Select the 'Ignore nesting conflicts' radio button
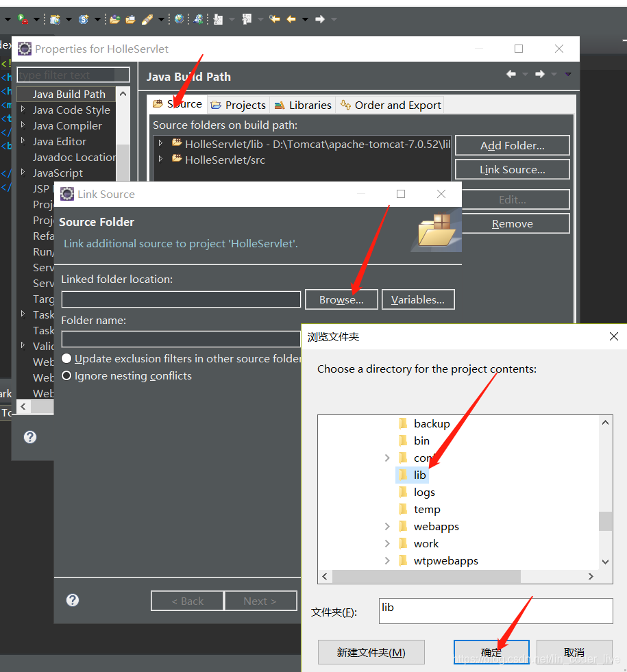This screenshot has width=627, height=672. [66, 376]
